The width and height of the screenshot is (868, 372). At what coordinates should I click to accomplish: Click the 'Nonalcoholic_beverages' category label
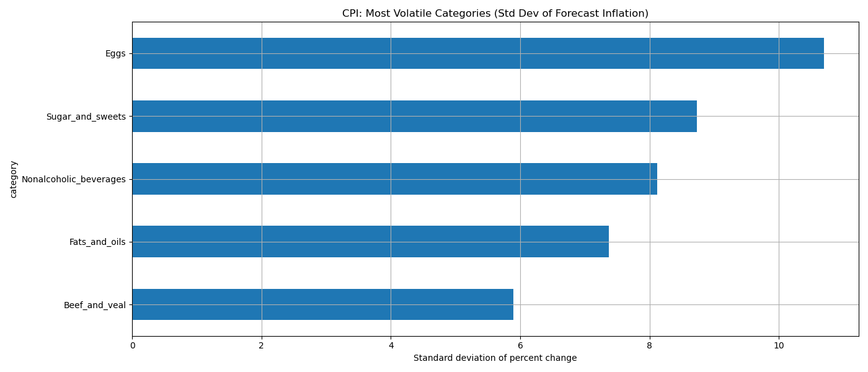[73, 180]
